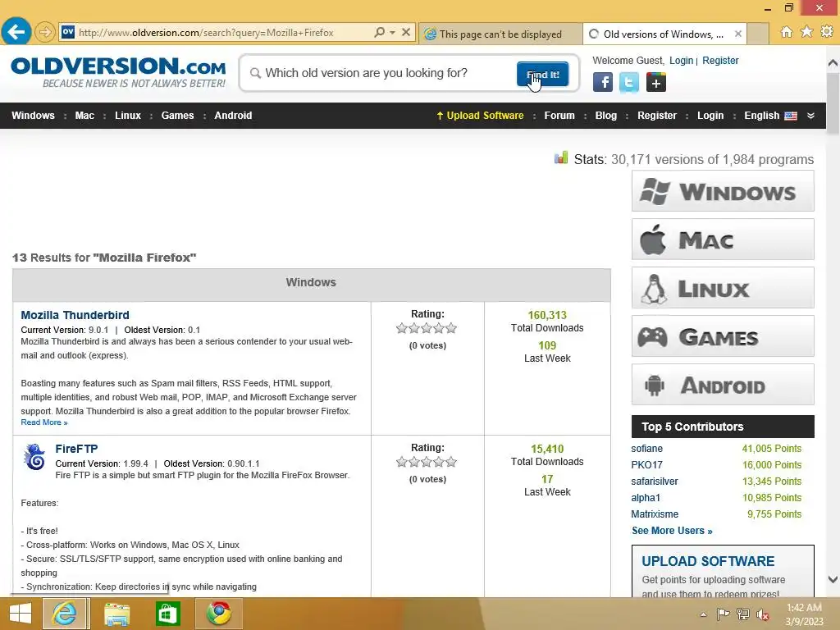Open Windows in the nav menu
Viewport: 840px width, 630px height.
tap(33, 116)
